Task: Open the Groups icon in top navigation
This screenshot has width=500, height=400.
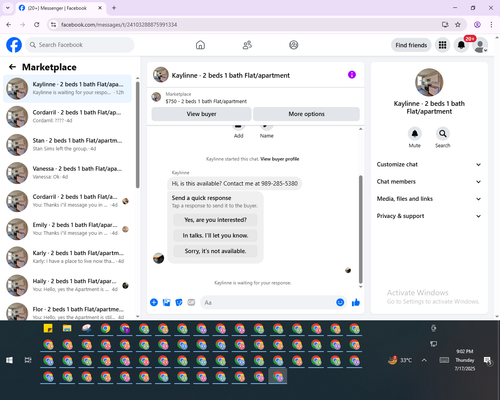Action: (294, 45)
